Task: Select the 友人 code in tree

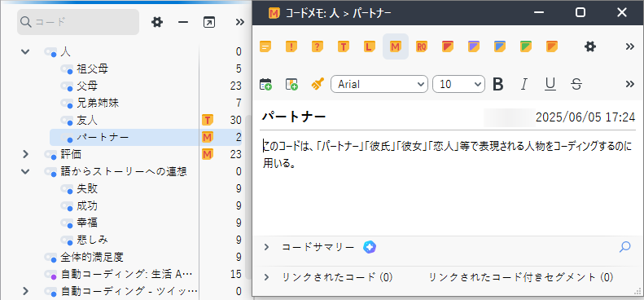Action: (87, 120)
